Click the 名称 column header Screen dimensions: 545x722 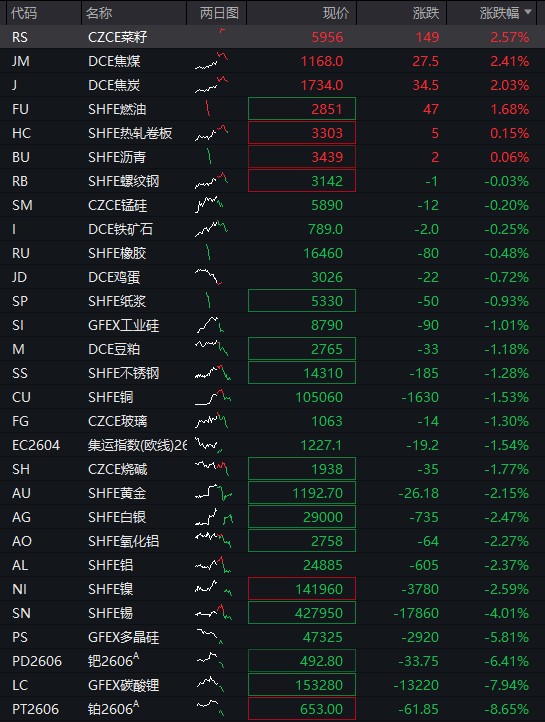pos(99,13)
